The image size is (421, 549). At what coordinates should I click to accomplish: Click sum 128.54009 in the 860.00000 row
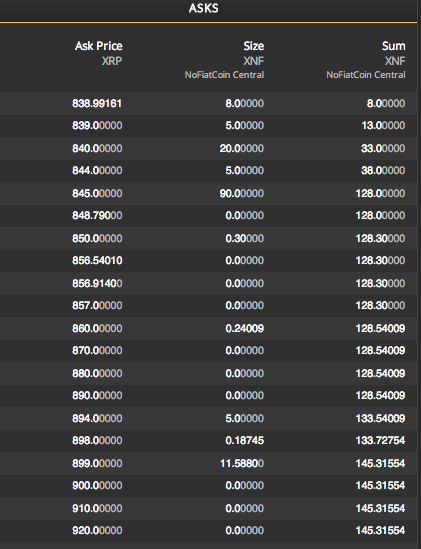click(381, 328)
